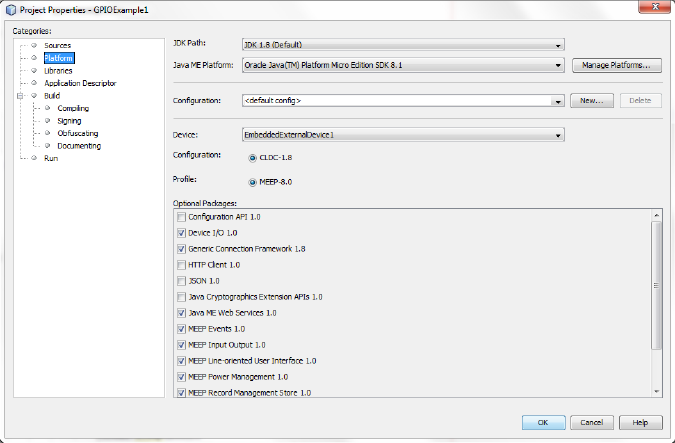
Task: Open the Compiling settings
Action: click(x=73, y=108)
